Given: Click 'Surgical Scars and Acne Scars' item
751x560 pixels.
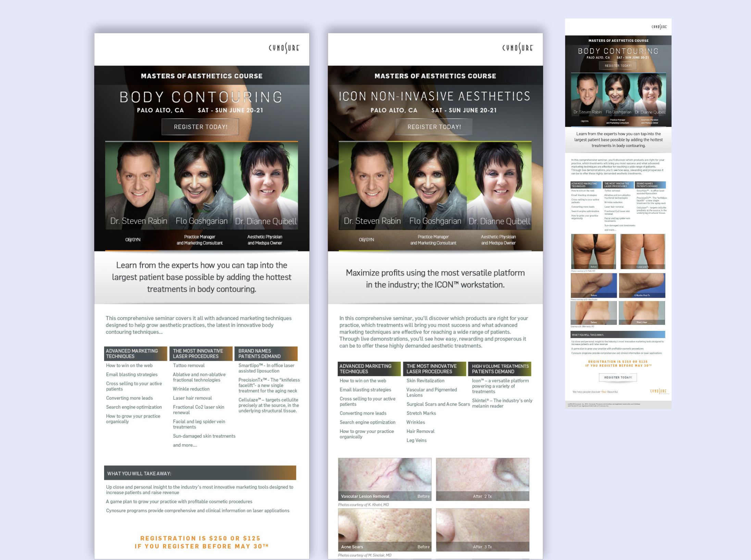Looking at the screenshot, I should (x=438, y=404).
